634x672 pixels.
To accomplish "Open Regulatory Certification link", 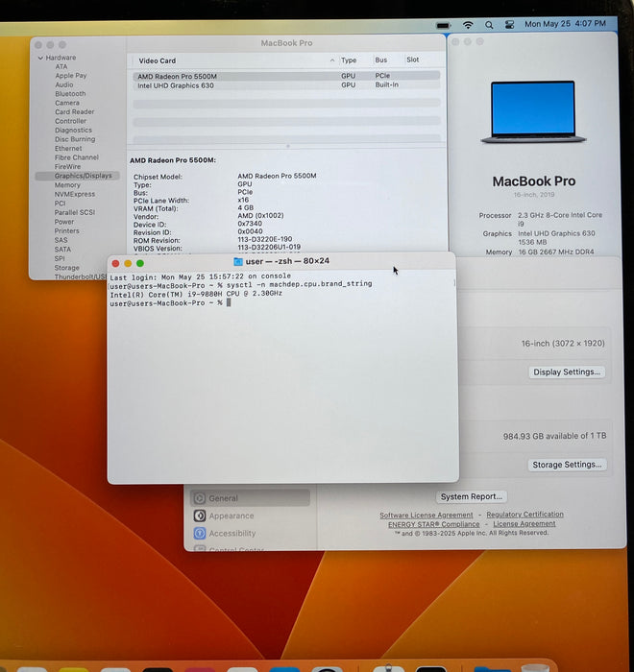I will [x=525, y=514].
